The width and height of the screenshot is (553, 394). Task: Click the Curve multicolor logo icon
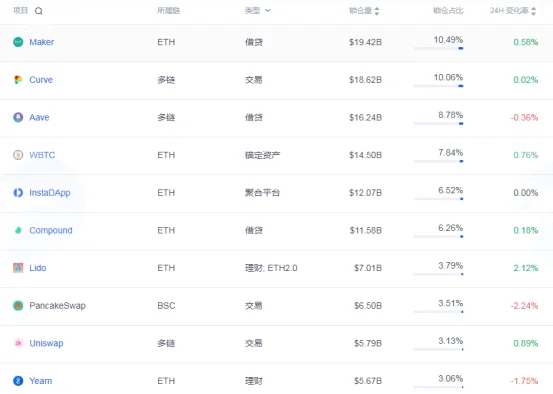[18, 80]
